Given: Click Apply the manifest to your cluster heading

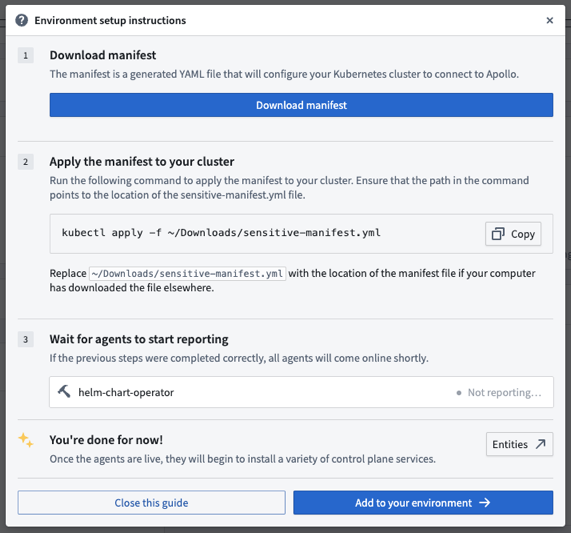Looking at the screenshot, I should click(142, 161).
